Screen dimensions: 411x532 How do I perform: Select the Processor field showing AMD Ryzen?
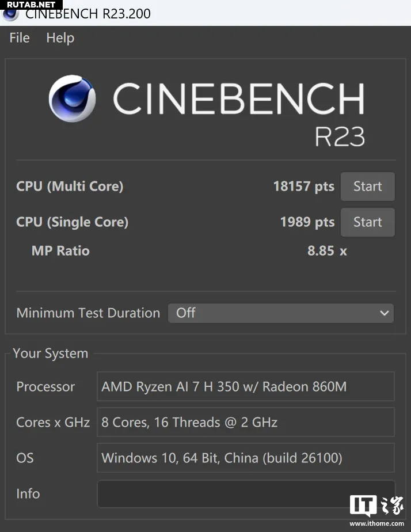(x=246, y=386)
